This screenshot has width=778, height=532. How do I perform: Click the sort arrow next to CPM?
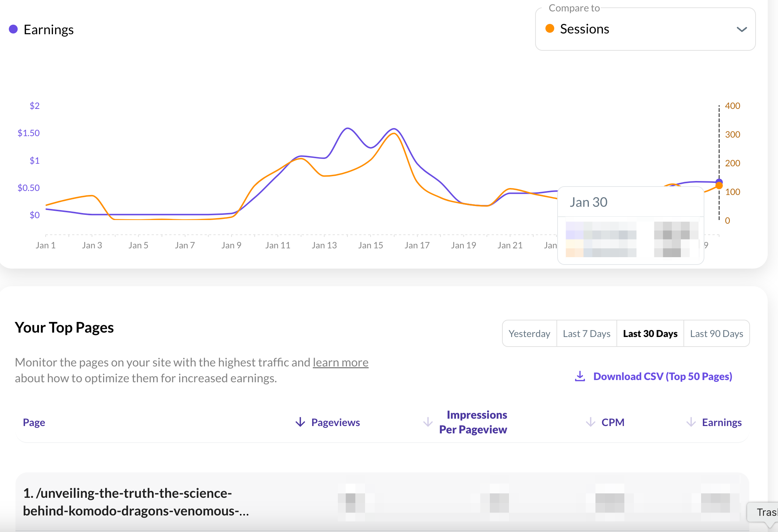point(590,422)
